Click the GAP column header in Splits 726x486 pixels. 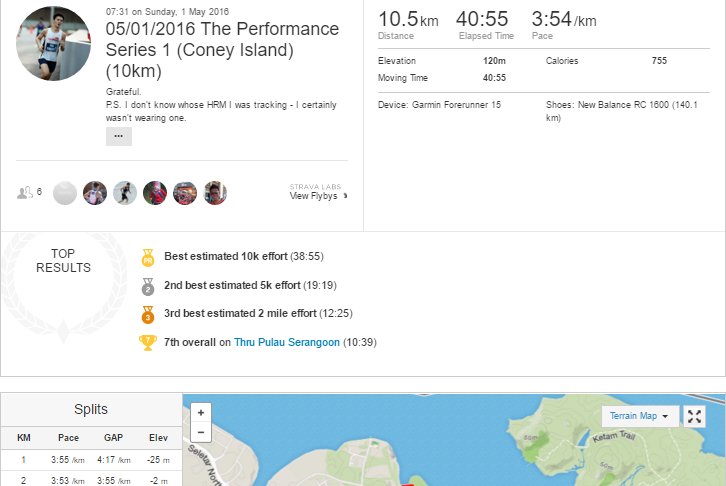click(113, 438)
